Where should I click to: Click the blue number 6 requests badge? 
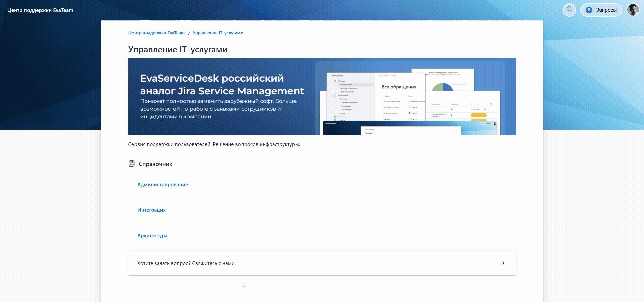coord(589,10)
